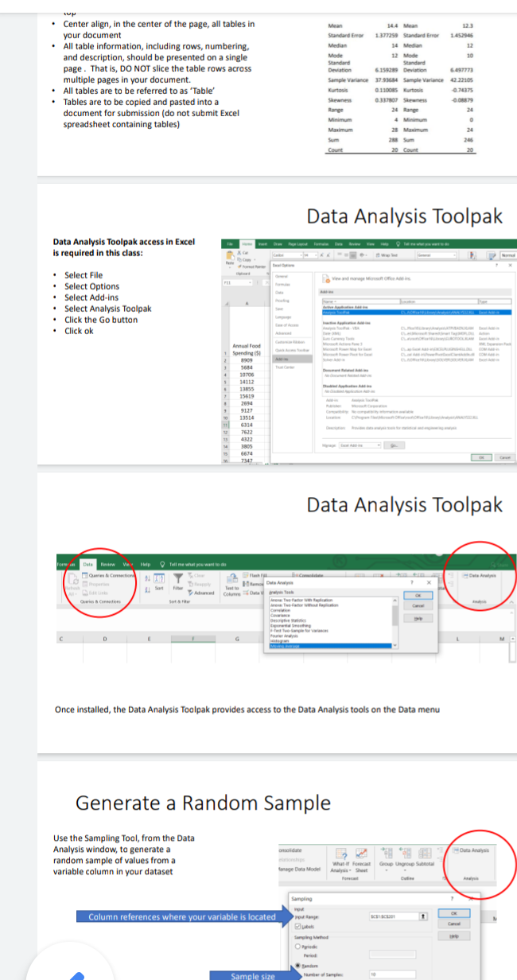Open the File tab in the Excel Options screenshot
517x980 pixels.
[230, 244]
